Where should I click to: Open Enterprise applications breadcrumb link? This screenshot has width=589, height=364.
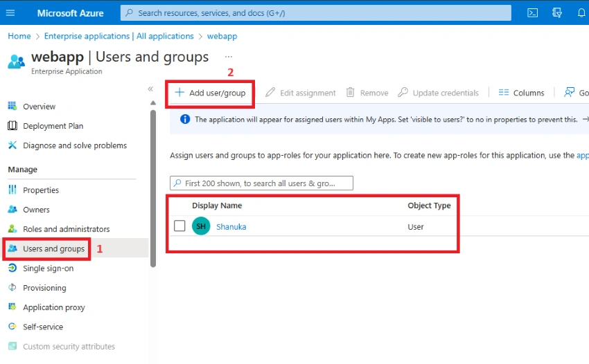(118, 36)
